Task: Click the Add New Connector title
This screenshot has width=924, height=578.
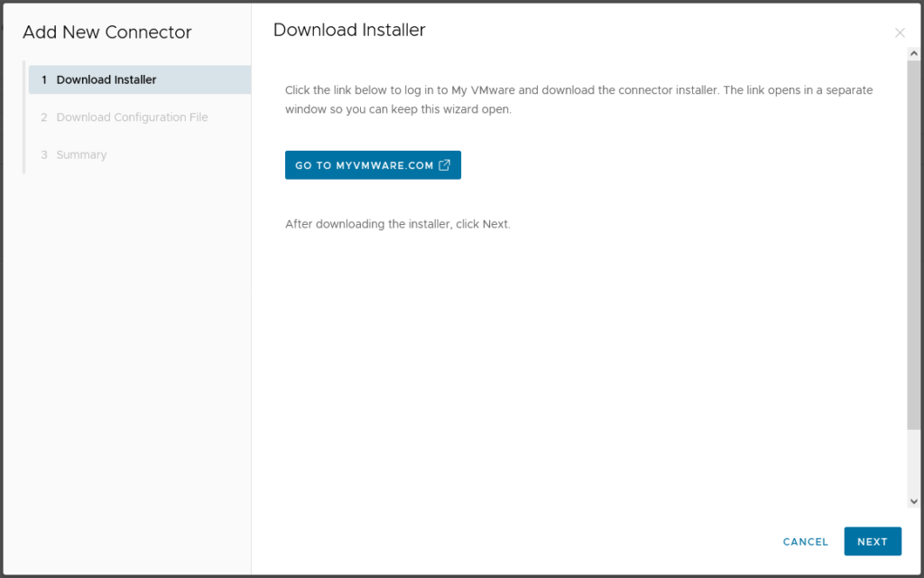Action: pos(107,33)
